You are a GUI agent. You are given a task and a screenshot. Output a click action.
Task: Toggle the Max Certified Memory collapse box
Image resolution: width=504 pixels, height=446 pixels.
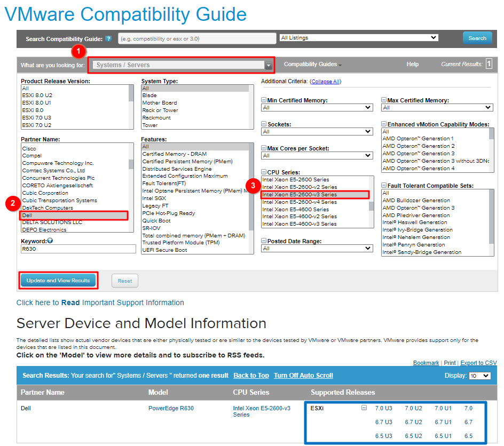click(384, 100)
